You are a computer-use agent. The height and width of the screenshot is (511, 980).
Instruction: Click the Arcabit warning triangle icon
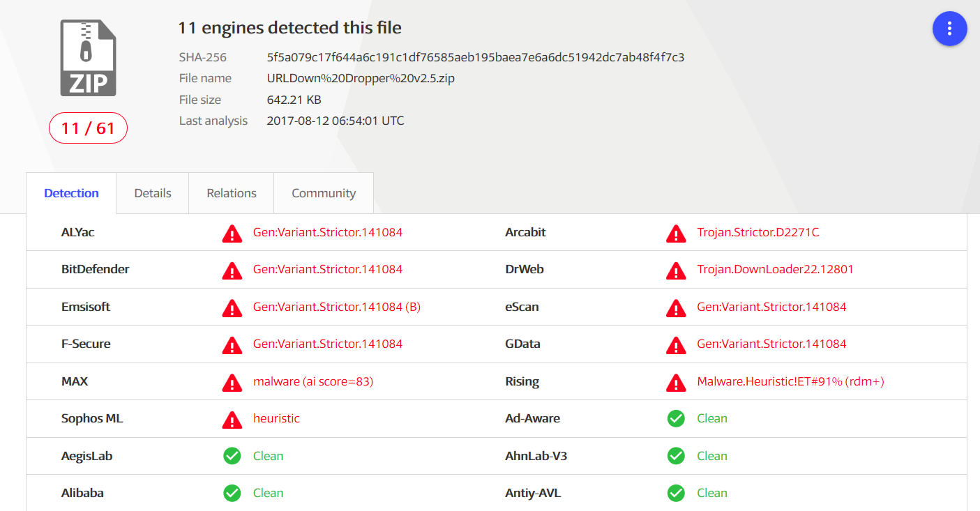(676, 233)
